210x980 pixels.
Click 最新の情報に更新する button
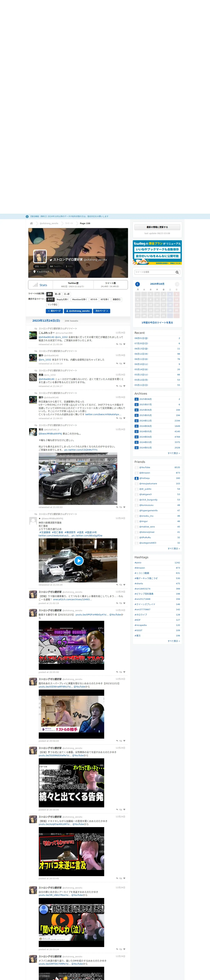click(157, 227)
